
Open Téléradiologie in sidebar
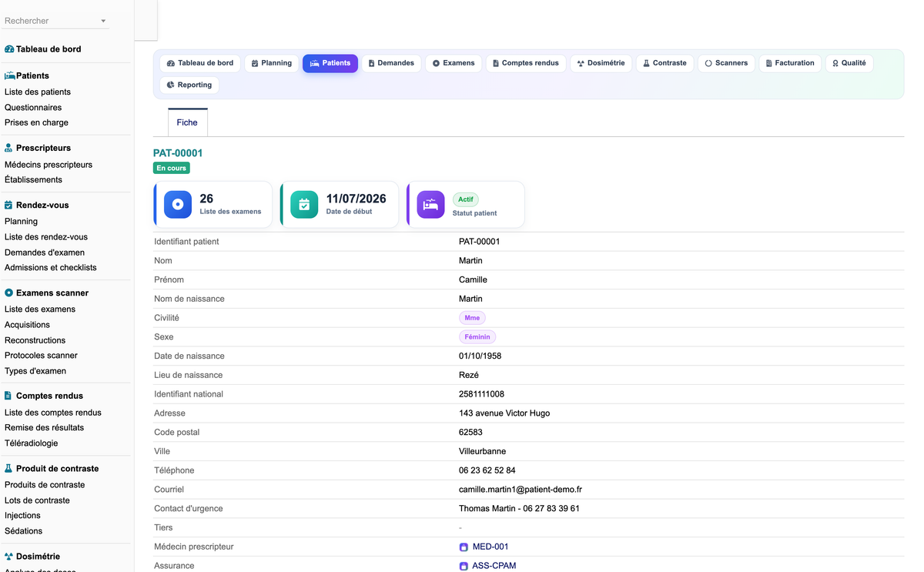point(32,443)
